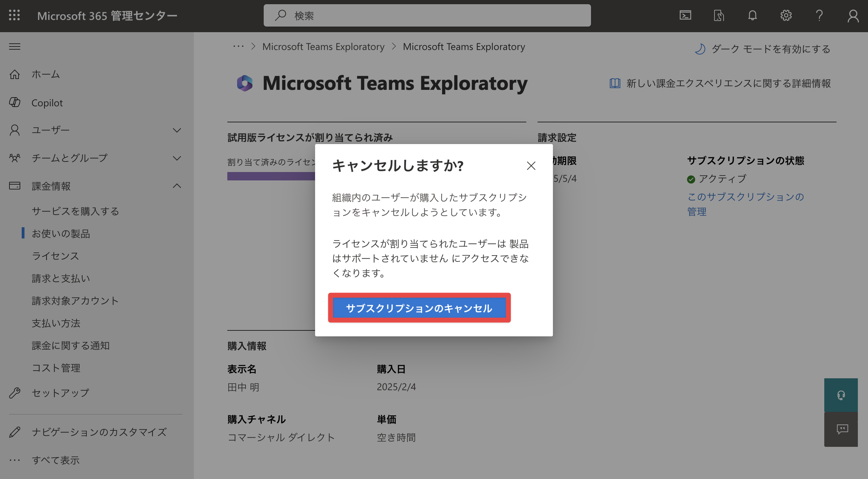868x479 pixels.
Task: Select ライセンス in sidebar
Action: coord(55,256)
